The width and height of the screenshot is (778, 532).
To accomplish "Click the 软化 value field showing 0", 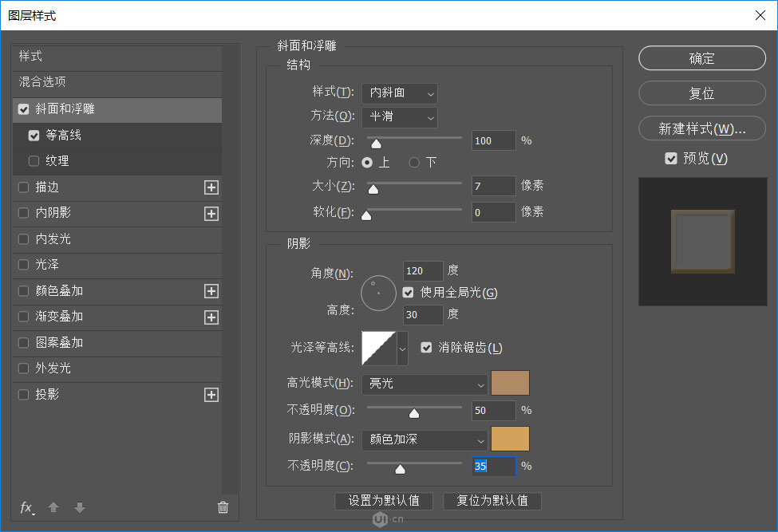I will point(493,213).
